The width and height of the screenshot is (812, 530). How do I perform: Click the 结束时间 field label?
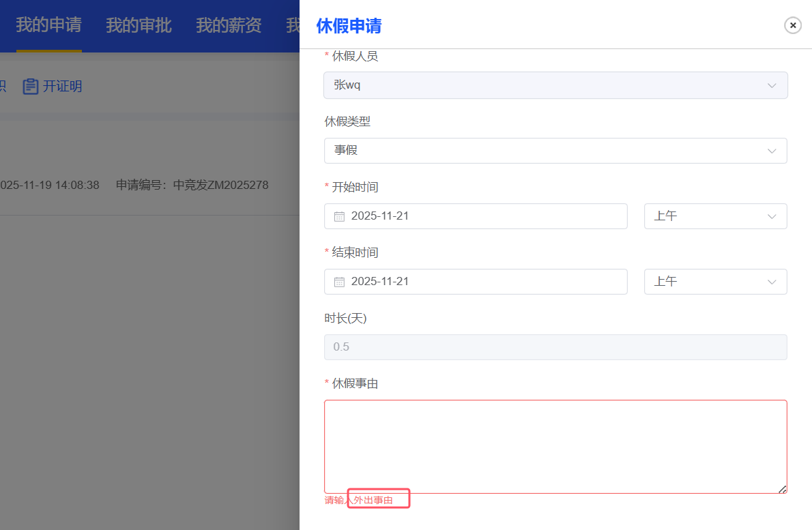tap(355, 252)
